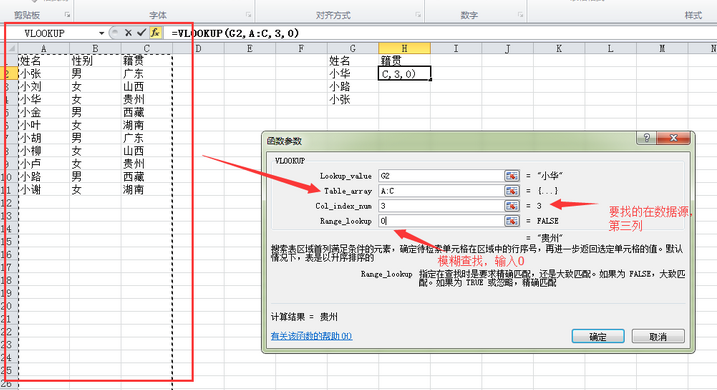Click the Select All corner triangle
The width and height of the screenshot is (717, 390).
point(12,48)
